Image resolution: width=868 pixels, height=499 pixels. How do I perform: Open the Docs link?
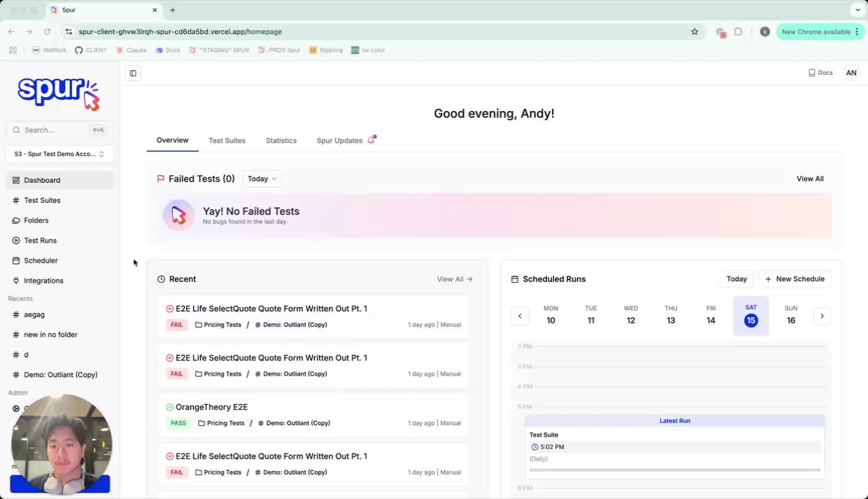click(x=820, y=73)
